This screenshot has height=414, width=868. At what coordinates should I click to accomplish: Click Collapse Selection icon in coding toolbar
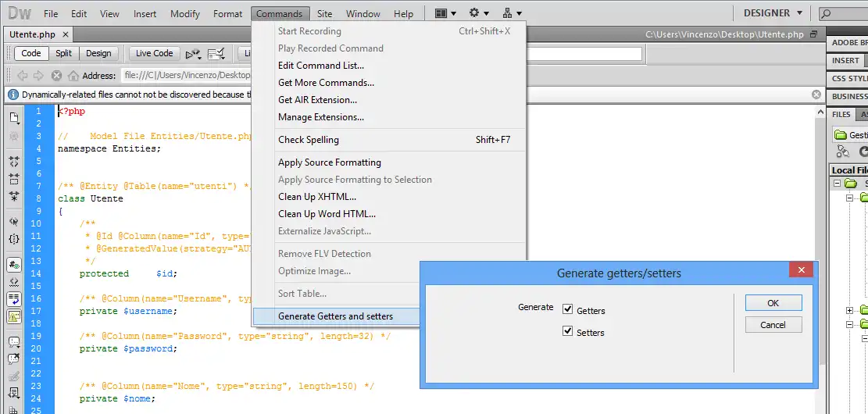tap(14, 179)
